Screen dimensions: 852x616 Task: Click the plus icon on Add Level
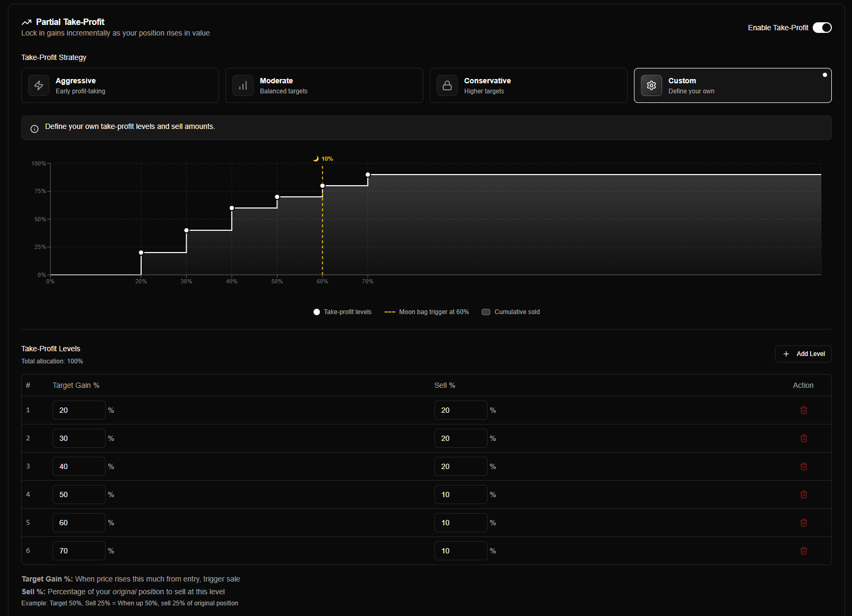click(x=787, y=354)
